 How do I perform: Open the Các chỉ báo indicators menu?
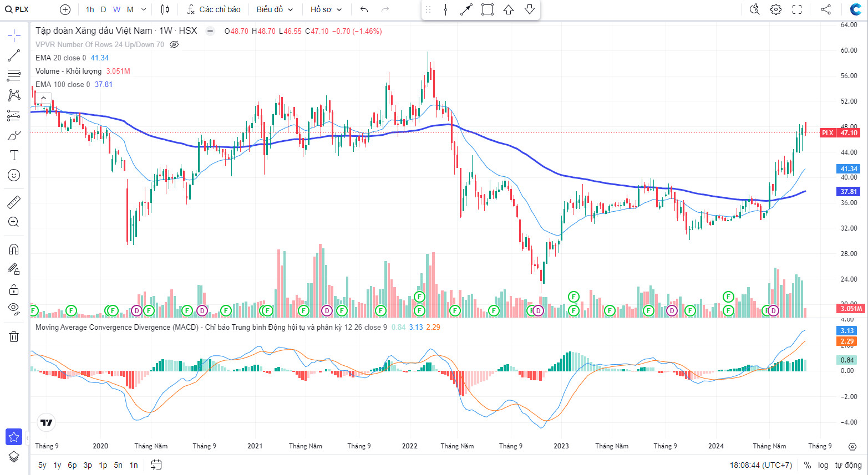click(214, 9)
